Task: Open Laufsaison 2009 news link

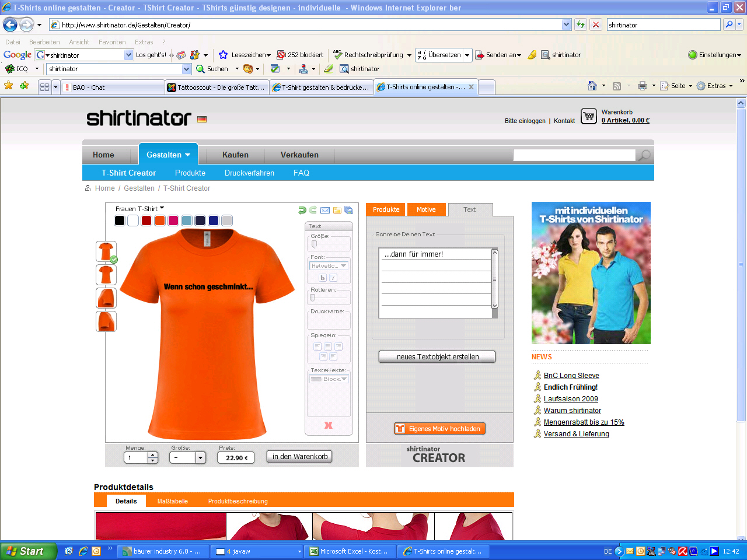Action: coord(571,398)
